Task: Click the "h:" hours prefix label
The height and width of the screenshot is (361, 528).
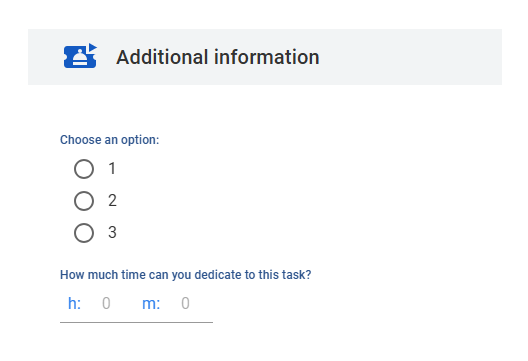Action: [74, 303]
